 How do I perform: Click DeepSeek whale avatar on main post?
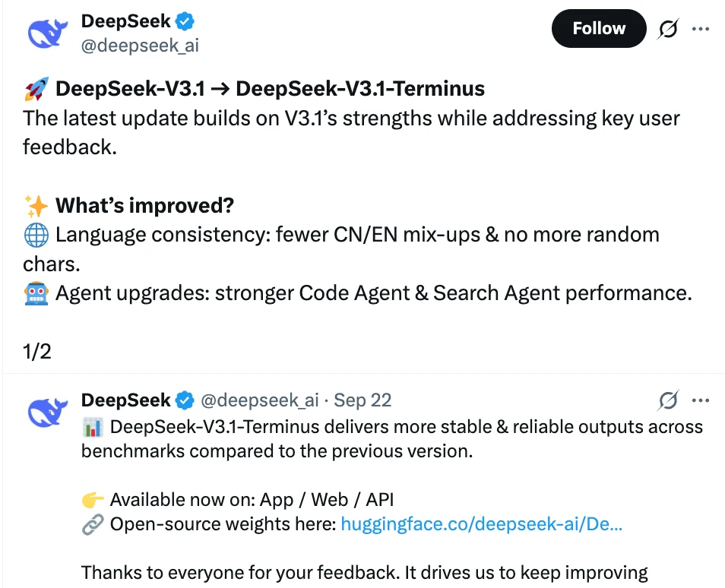click(x=48, y=33)
